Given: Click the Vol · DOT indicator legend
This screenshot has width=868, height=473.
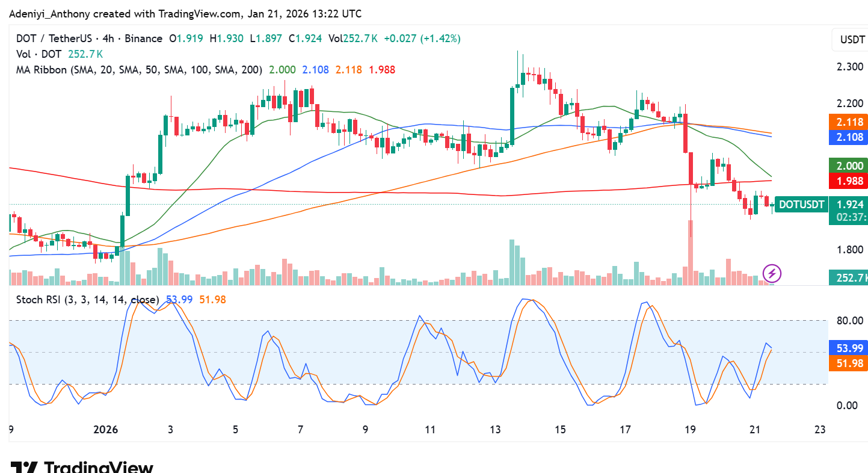Looking at the screenshot, I should point(37,54).
